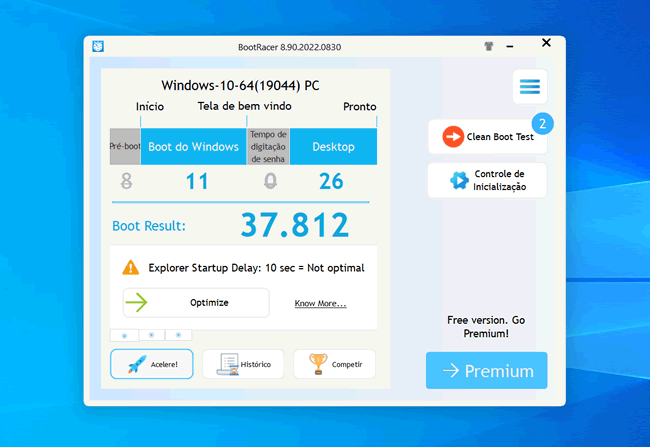Viewport: 650px width, 447px height.
Task: Select the second small page indicator dot
Action: 151,335
